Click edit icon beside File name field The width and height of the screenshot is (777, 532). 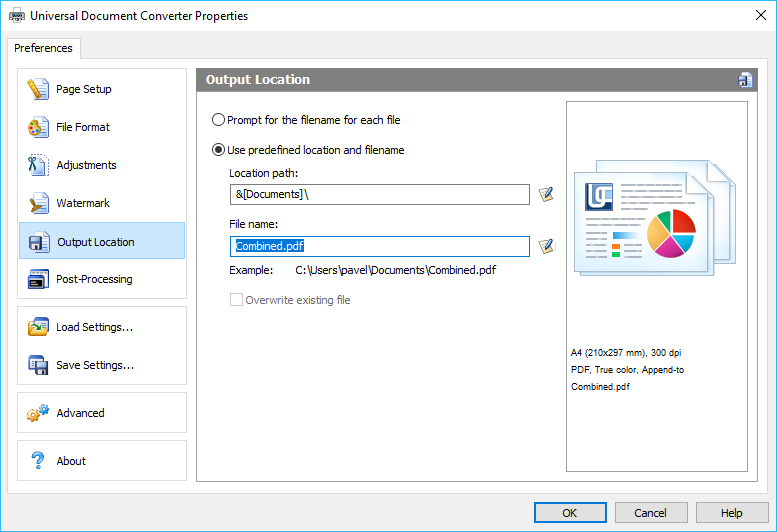tap(546, 246)
